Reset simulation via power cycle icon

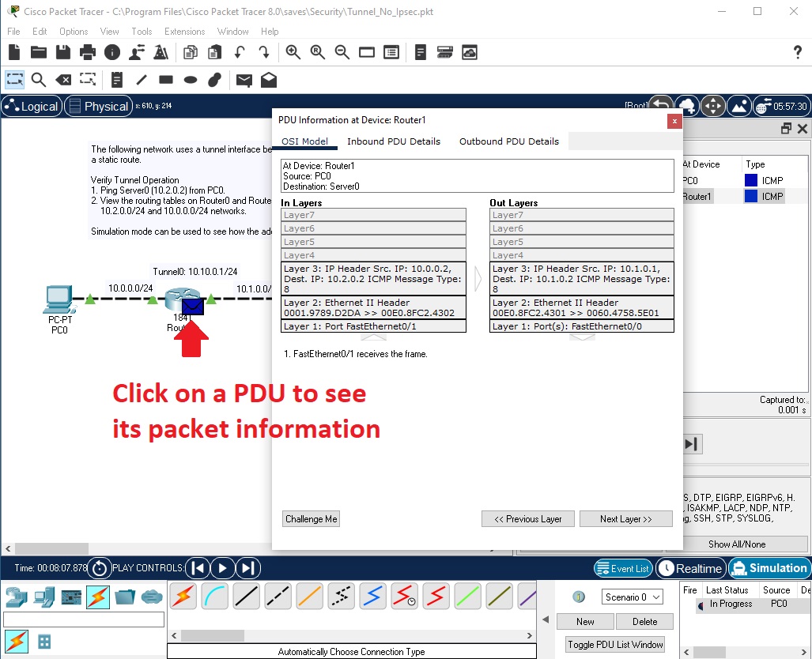coord(100,568)
